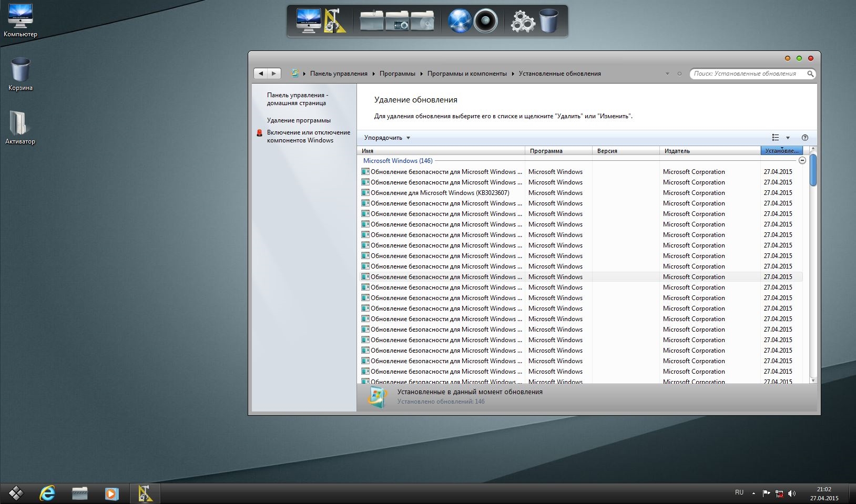Go forward with the right arrow button
Image resolution: width=856 pixels, height=504 pixels.
pyautogui.click(x=274, y=74)
